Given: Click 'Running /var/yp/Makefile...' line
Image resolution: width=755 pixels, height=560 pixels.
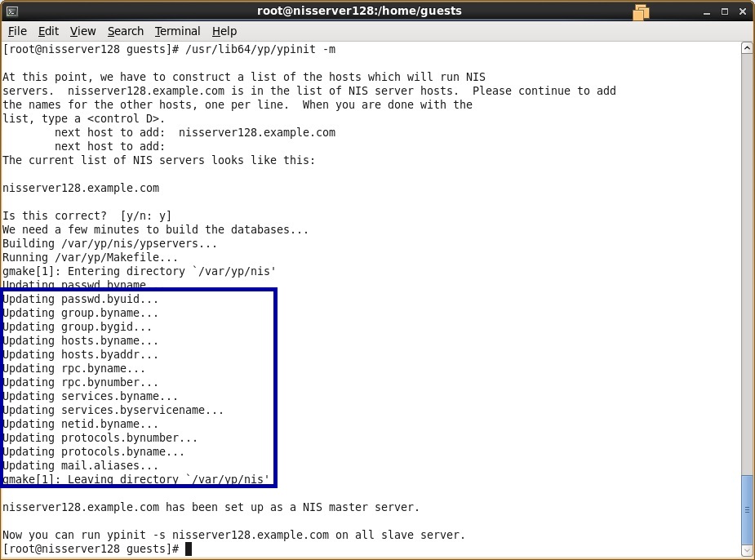Looking at the screenshot, I should point(90,258).
